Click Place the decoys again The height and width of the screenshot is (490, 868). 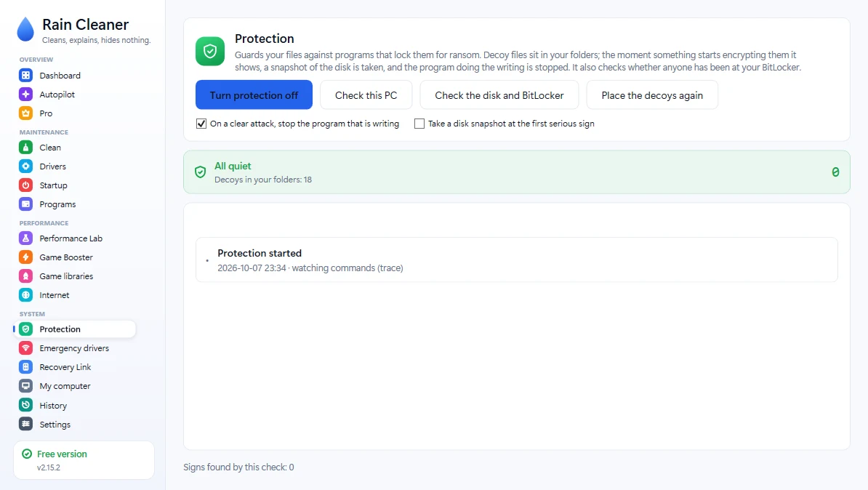tap(652, 95)
